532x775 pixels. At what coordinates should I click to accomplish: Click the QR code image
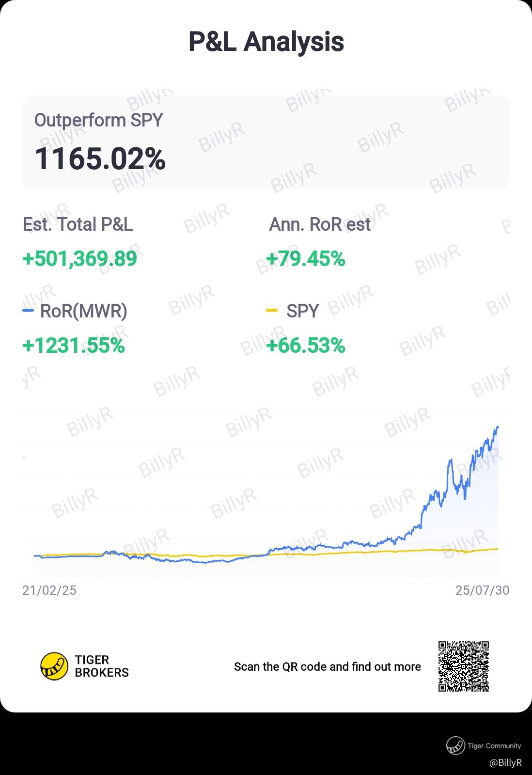coord(464,666)
